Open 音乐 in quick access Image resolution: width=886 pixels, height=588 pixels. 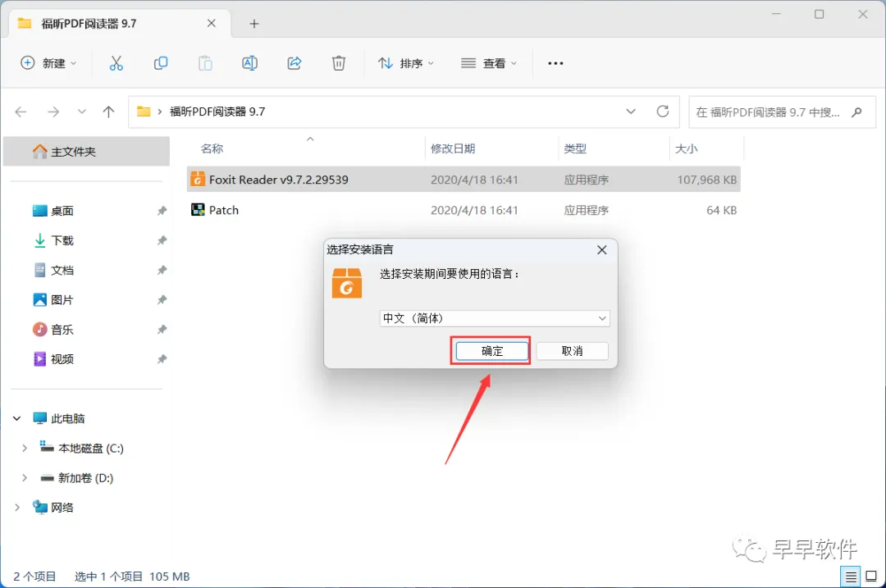coord(62,330)
